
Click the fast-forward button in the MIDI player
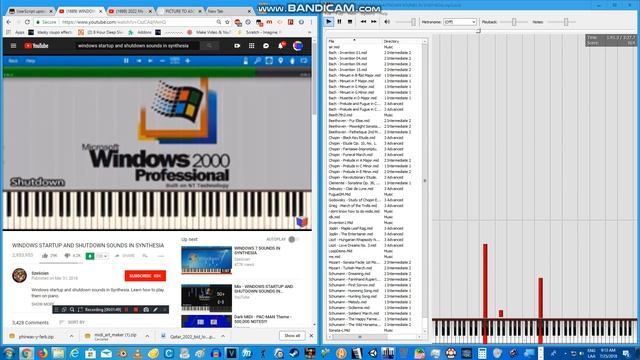373,22
